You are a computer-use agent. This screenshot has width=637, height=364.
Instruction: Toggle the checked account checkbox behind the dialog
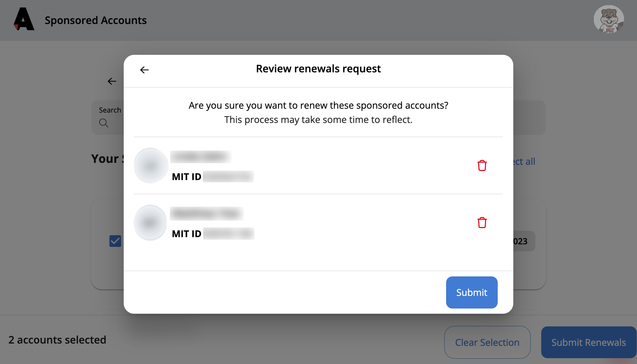tap(115, 241)
